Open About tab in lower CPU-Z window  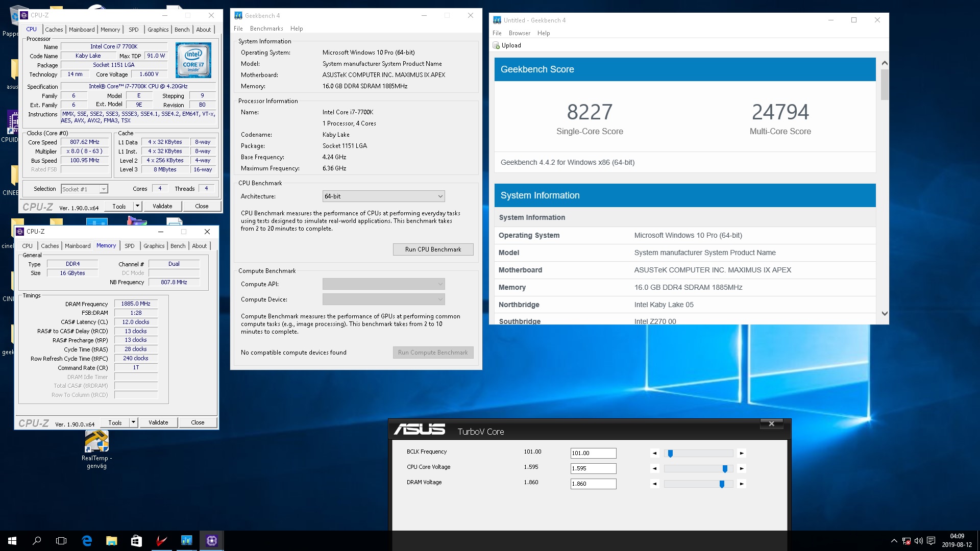(x=200, y=246)
